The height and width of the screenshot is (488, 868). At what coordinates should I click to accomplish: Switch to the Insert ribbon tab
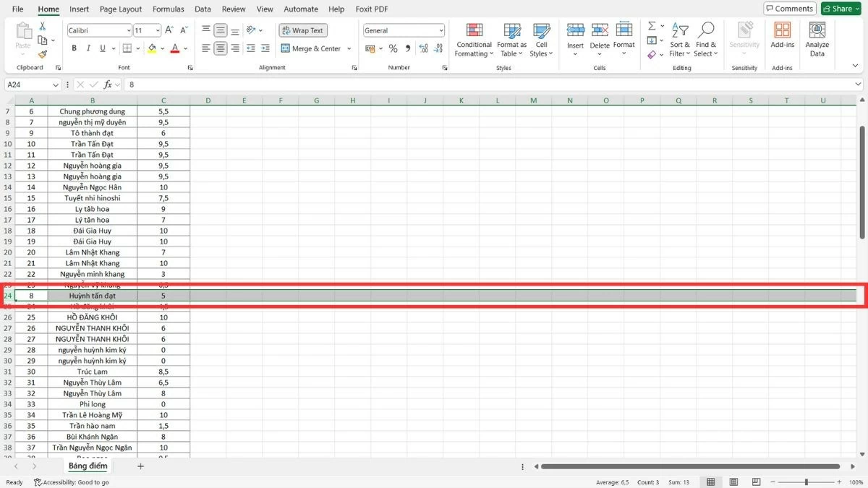[79, 9]
